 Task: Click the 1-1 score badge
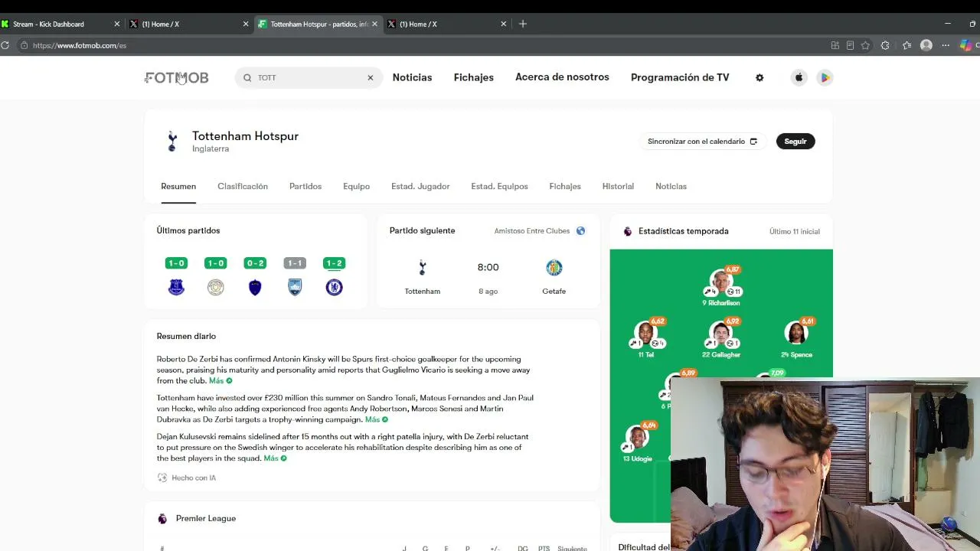295,263
